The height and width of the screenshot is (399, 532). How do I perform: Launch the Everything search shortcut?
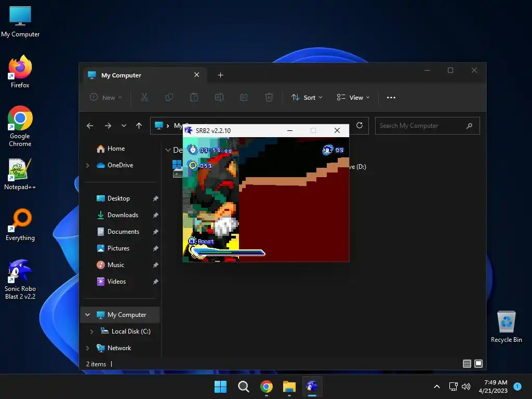[x=20, y=224]
